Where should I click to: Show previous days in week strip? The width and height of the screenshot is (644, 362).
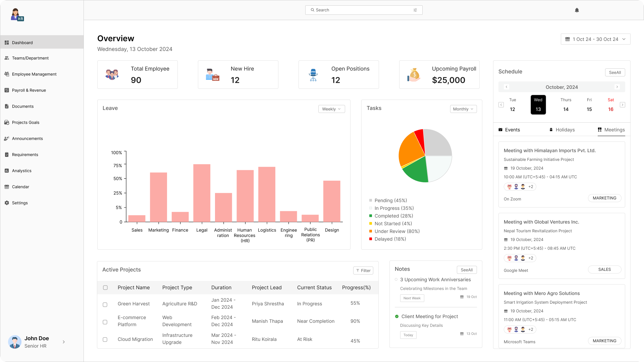tap(501, 105)
